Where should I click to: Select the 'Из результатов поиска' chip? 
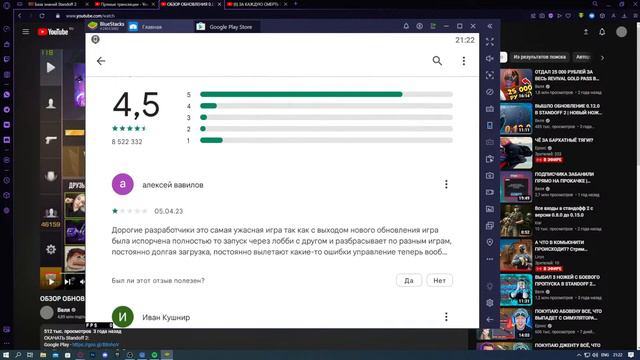(x=539, y=57)
